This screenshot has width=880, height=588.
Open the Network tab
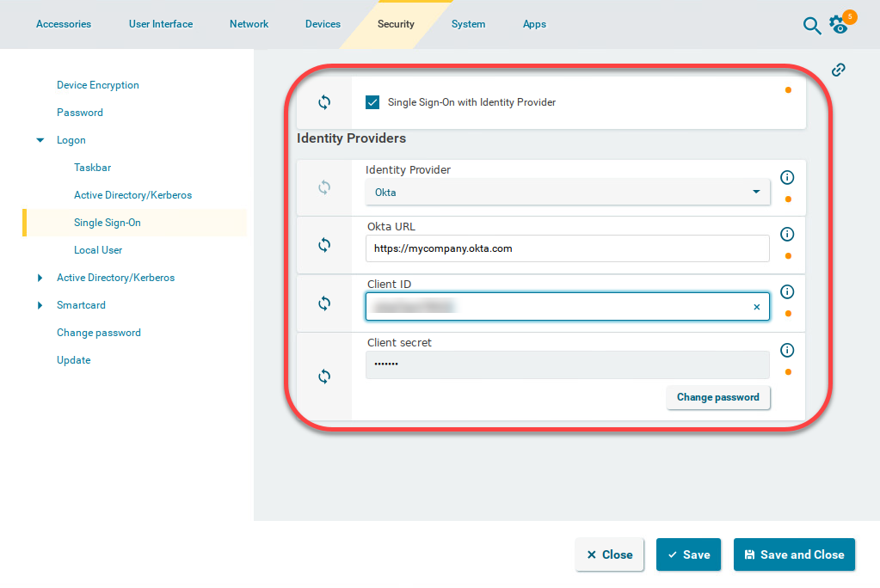(x=249, y=24)
